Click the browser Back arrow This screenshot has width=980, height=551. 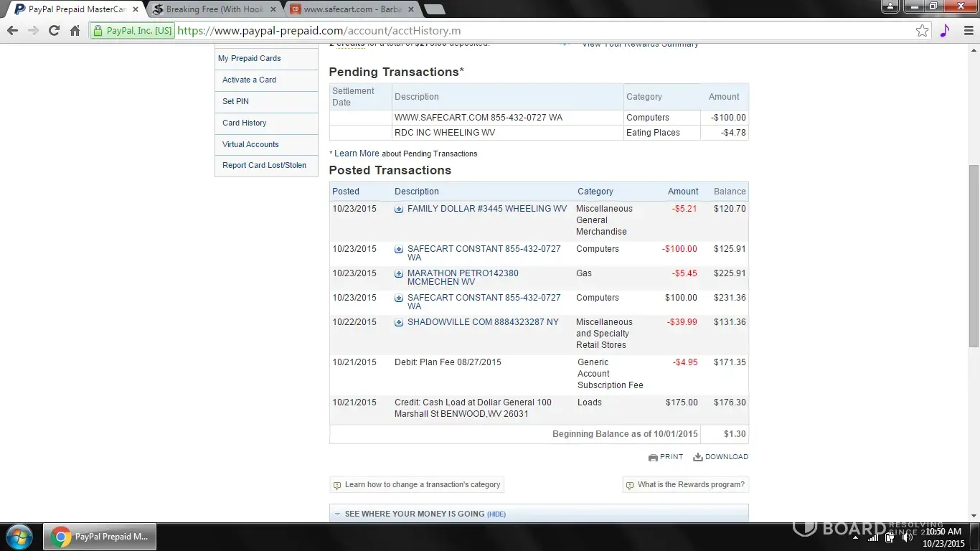coord(12,31)
